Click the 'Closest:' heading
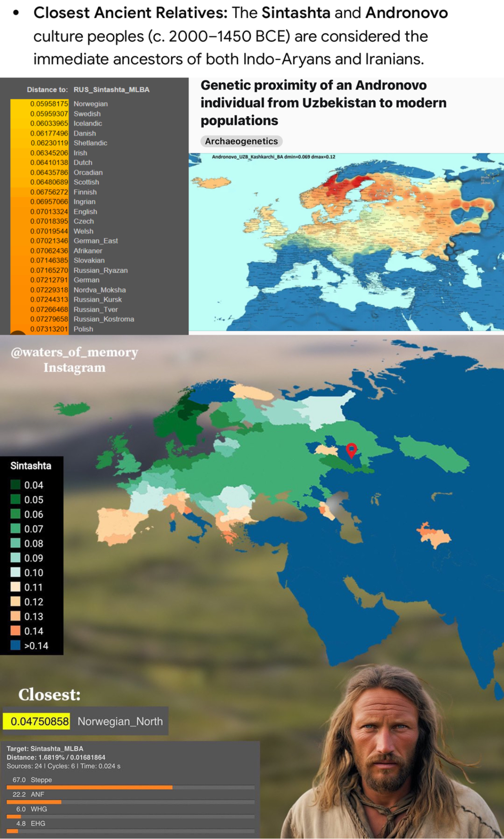The width and height of the screenshot is (504, 839). (x=49, y=695)
